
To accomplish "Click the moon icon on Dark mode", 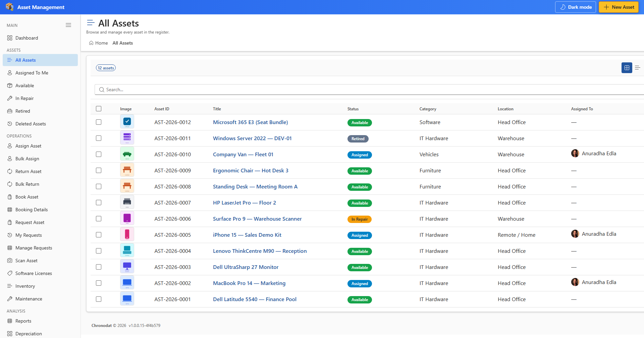I will point(563,7).
